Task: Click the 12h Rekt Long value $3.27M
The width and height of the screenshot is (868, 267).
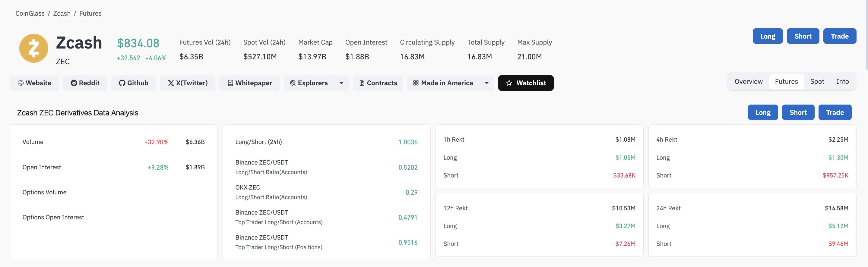Action: click(x=626, y=226)
